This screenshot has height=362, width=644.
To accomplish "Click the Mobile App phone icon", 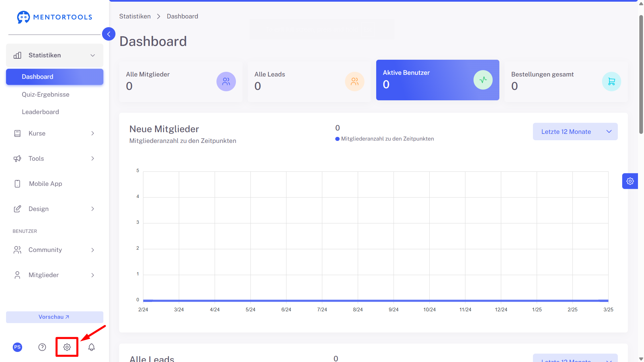I will point(17,184).
